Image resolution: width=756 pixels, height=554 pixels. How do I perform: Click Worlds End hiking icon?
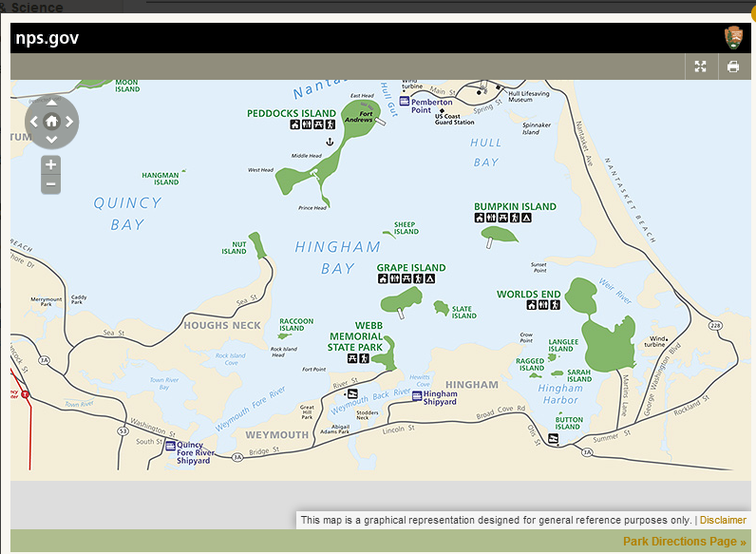click(555, 304)
